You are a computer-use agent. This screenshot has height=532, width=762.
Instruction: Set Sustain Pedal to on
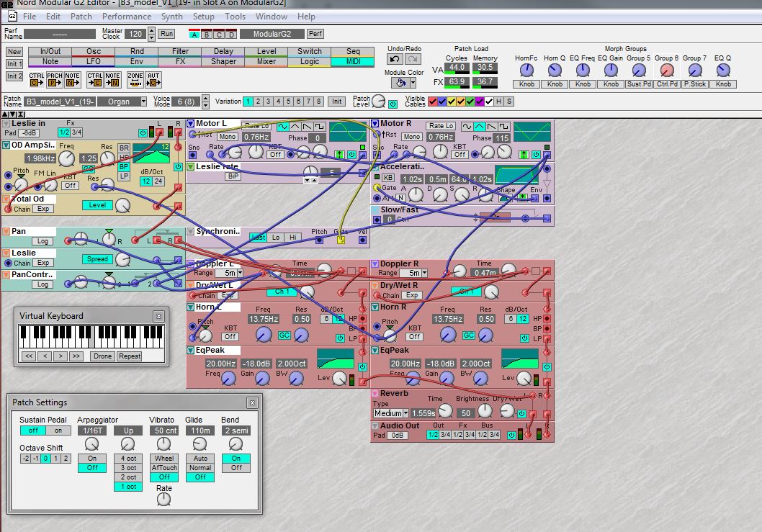pos(58,430)
